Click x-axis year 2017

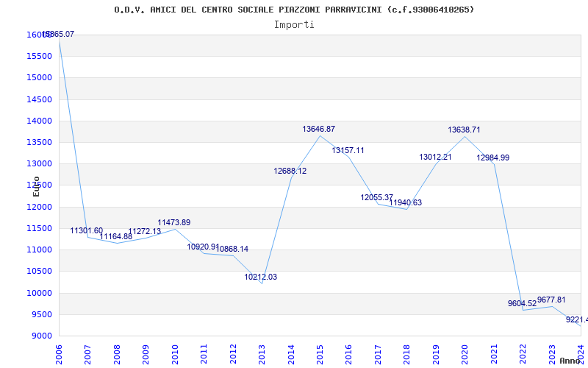click(378, 354)
